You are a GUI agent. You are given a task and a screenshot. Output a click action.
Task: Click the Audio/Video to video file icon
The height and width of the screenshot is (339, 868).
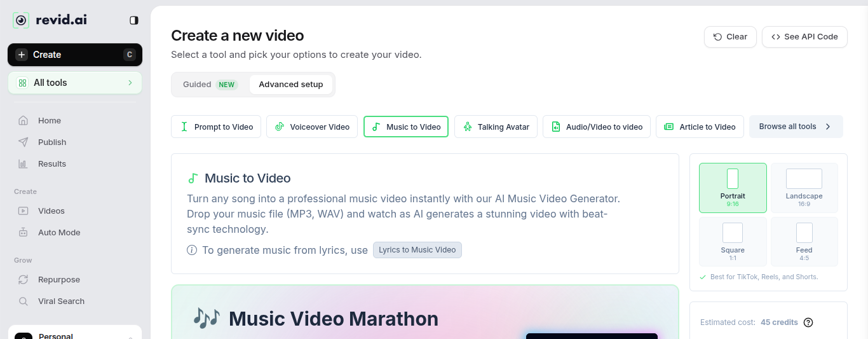tap(556, 127)
